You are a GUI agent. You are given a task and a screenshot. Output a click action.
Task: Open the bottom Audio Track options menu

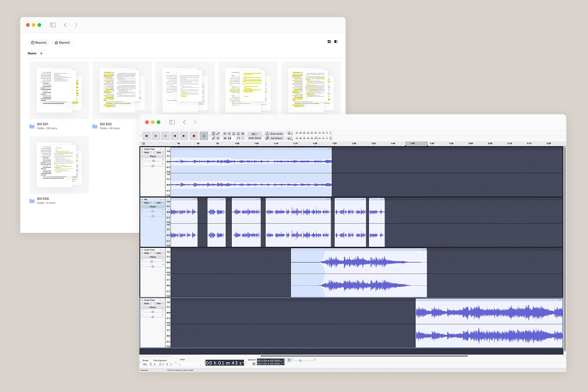[x=163, y=300]
